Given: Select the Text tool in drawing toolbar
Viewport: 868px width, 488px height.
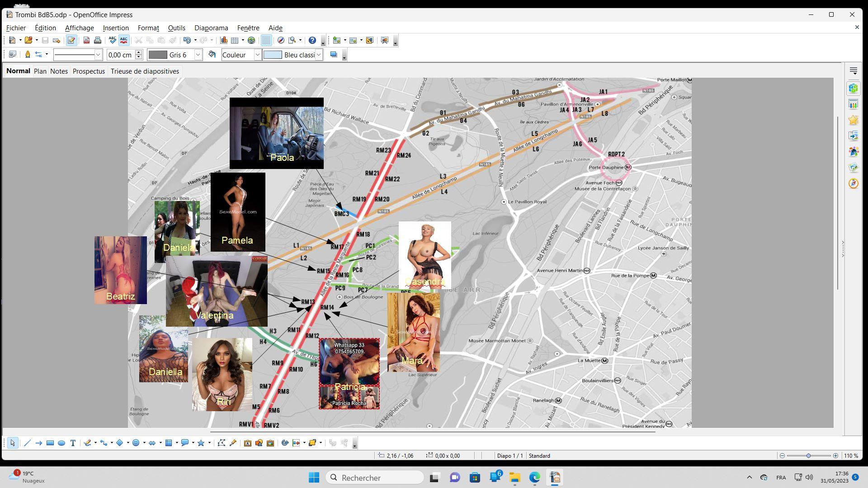Looking at the screenshot, I should [73, 443].
